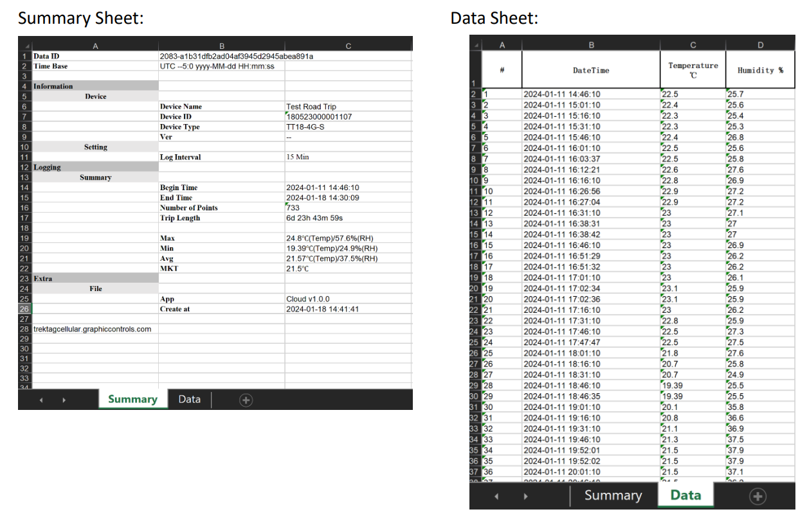Click the 'Extra' section header cell
This screenshot has height=532, width=807.
[95, 279]
